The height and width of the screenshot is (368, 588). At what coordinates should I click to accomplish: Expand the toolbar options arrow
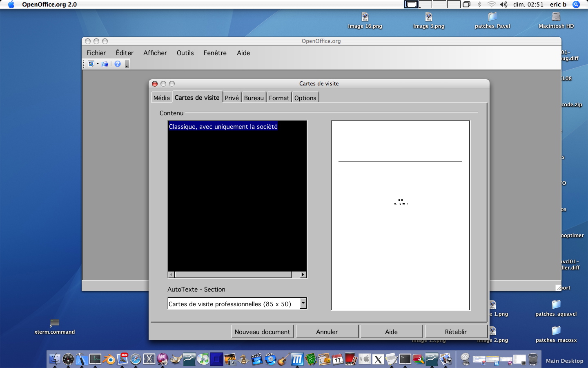click(127, 64)
